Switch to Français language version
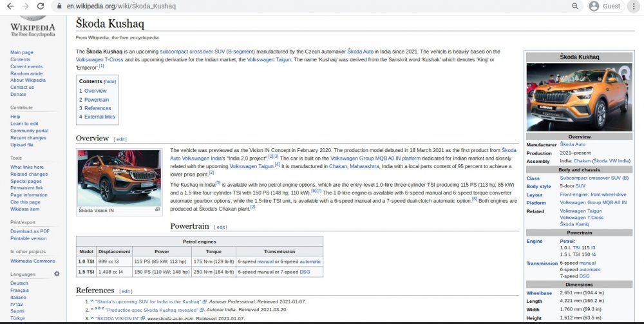 (x=20, y=291)
